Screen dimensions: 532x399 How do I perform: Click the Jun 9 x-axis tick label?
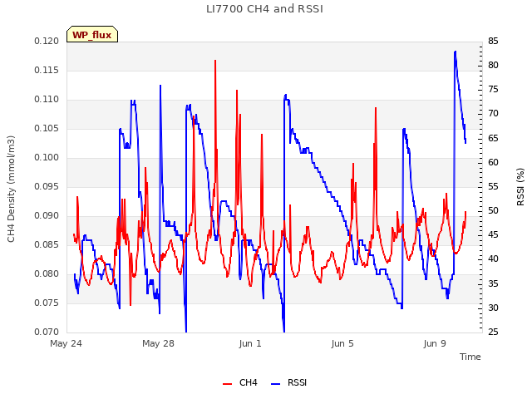[x=435, y=343]
